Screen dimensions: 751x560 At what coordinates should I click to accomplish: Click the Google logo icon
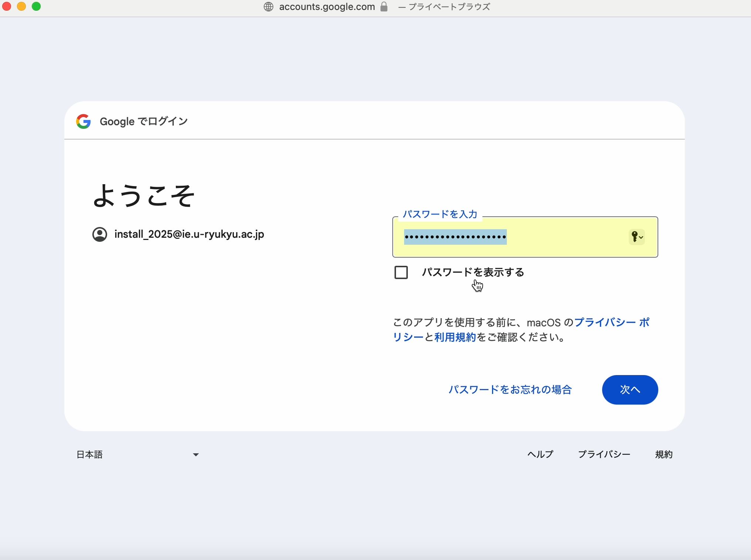coord(83,121)
